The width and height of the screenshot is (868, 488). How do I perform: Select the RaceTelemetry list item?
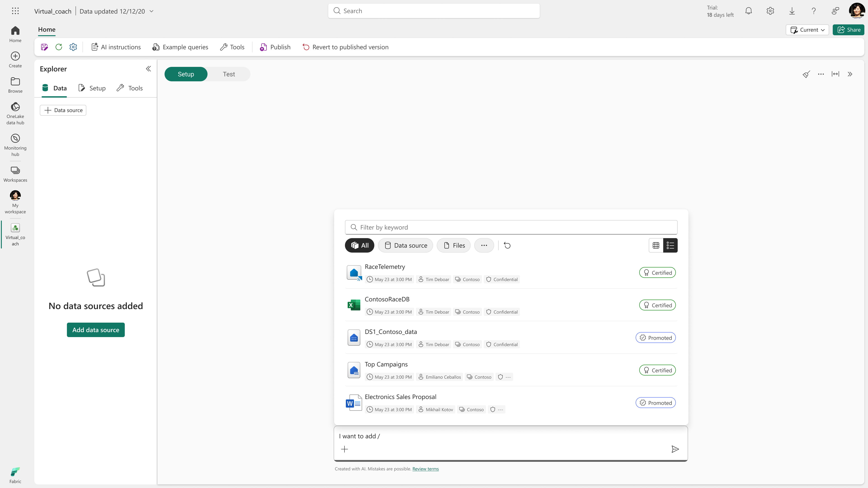385,267
